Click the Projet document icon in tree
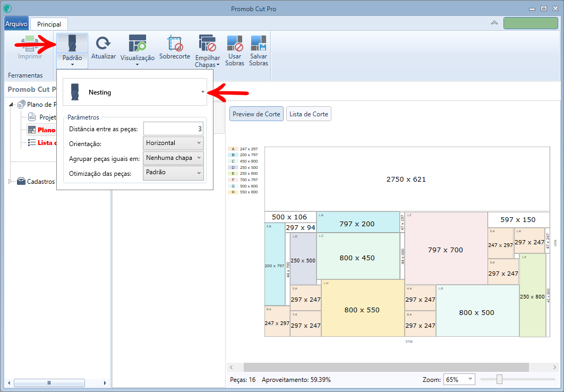 [32, 117]
